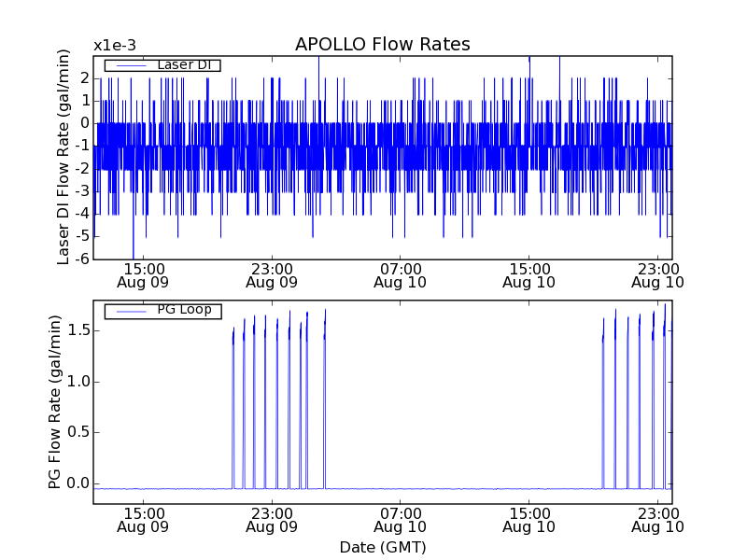The width and height of the screenshot is (747, 560).
Task: Click "07:00 Aug 10" under the PG Loop chart
Action: click(x=400, y=521)
